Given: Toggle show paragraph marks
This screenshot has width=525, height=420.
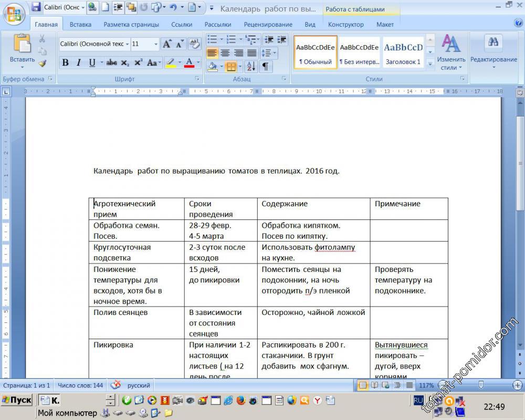Looking at the screenshot, I should (265, 66).
